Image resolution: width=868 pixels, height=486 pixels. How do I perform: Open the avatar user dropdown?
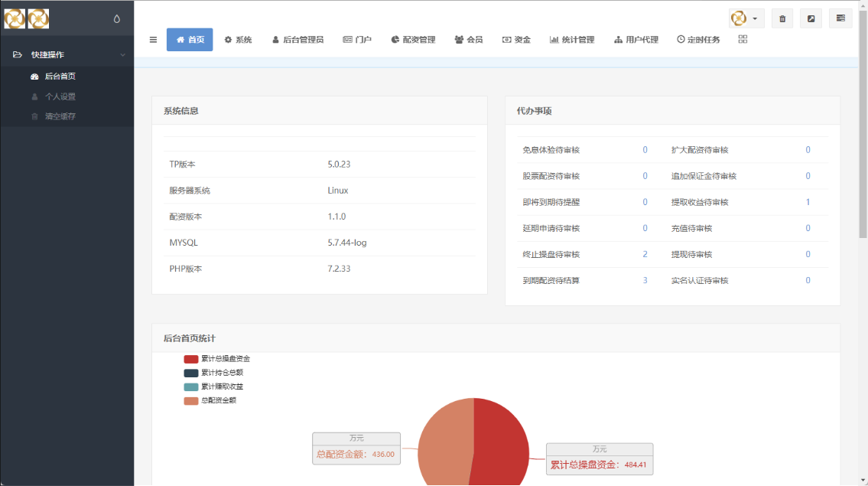[746, 19]
